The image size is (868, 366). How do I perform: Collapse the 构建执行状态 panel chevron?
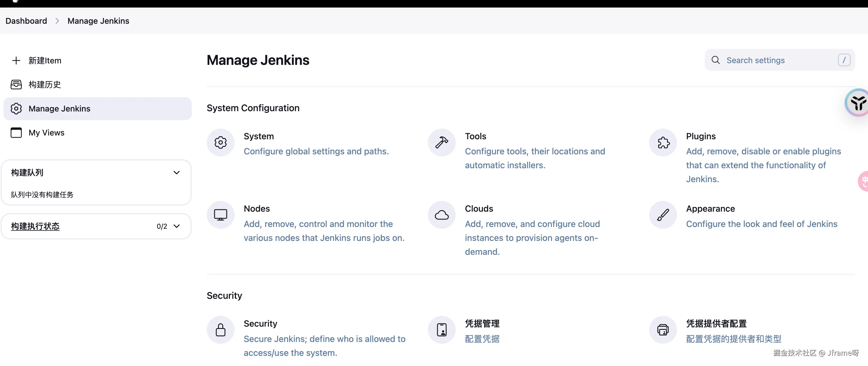(x=176, y=226)
